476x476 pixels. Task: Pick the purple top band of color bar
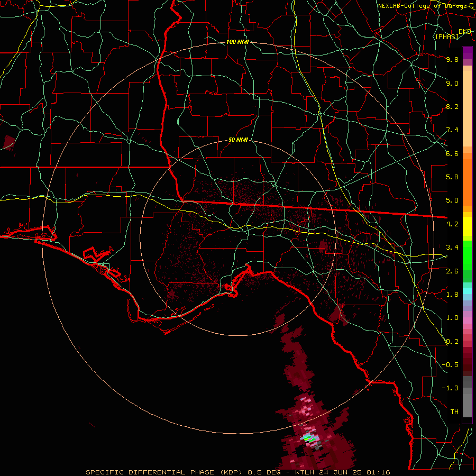467,53
